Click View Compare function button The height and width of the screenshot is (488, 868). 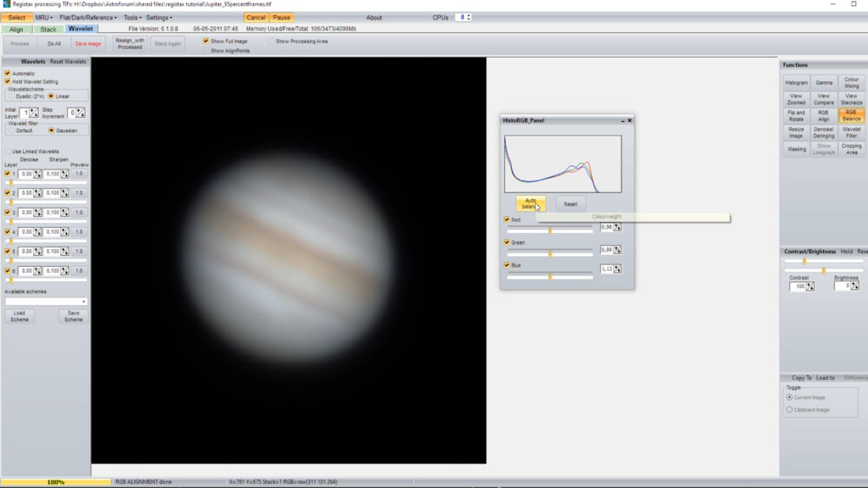[x=824, y=99]
